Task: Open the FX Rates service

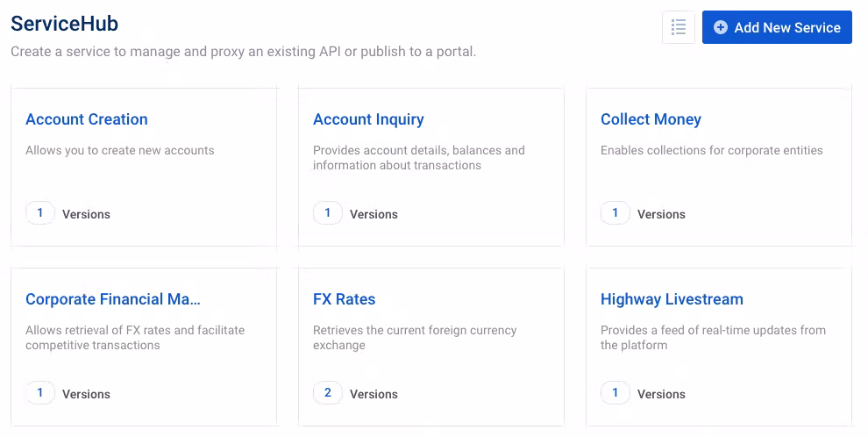Action: coord(344,299)
